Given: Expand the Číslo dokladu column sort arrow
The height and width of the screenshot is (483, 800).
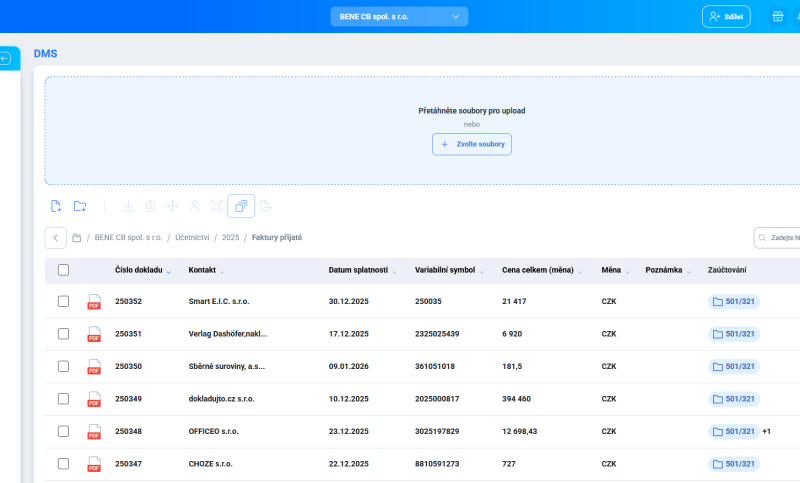Looking at the screenshot, I should pyautogui.click(x=168, y=272).
